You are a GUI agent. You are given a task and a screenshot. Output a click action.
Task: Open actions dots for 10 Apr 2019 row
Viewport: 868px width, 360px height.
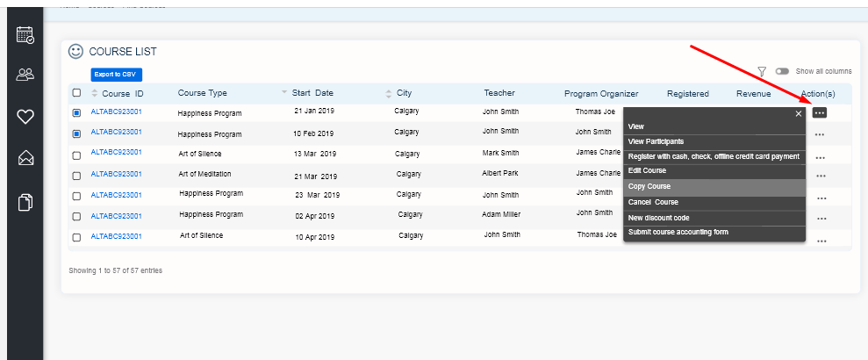(821, 241)
